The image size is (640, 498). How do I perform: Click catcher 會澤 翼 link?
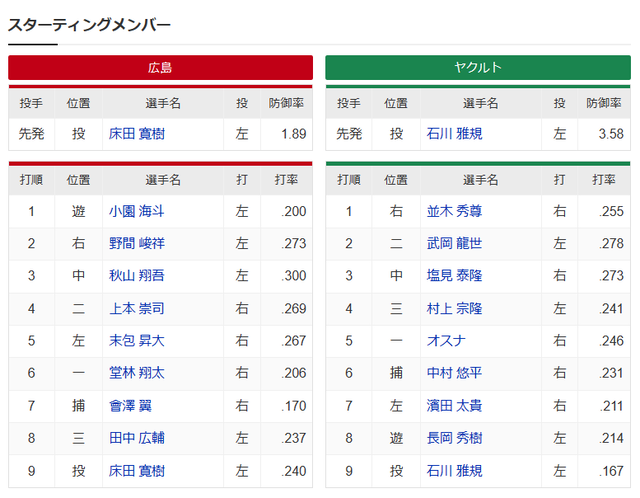pyautogui.click(x=130, y=406)
